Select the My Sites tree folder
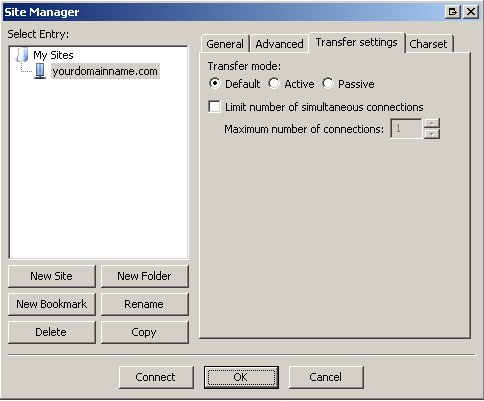 pos(53,55)
